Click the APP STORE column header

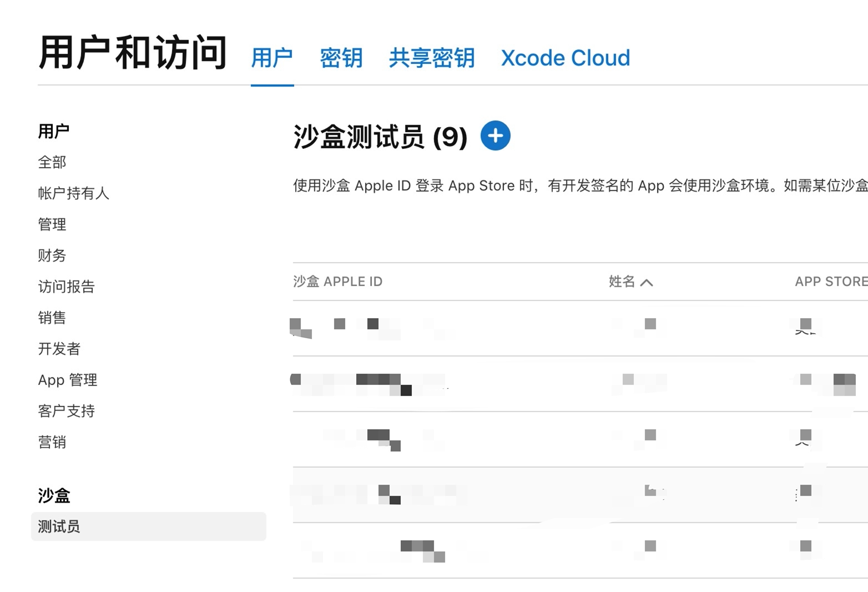(831, 282)
